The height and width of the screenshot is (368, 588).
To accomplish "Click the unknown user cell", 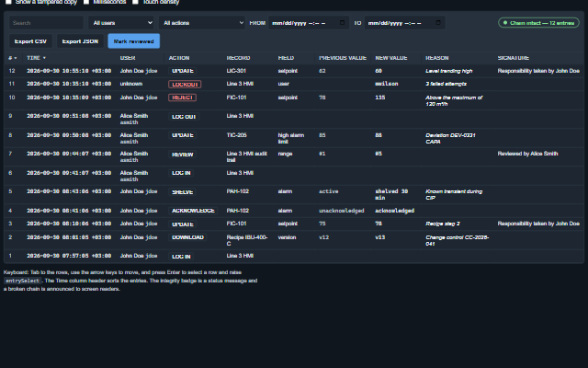I will point(131,84).
